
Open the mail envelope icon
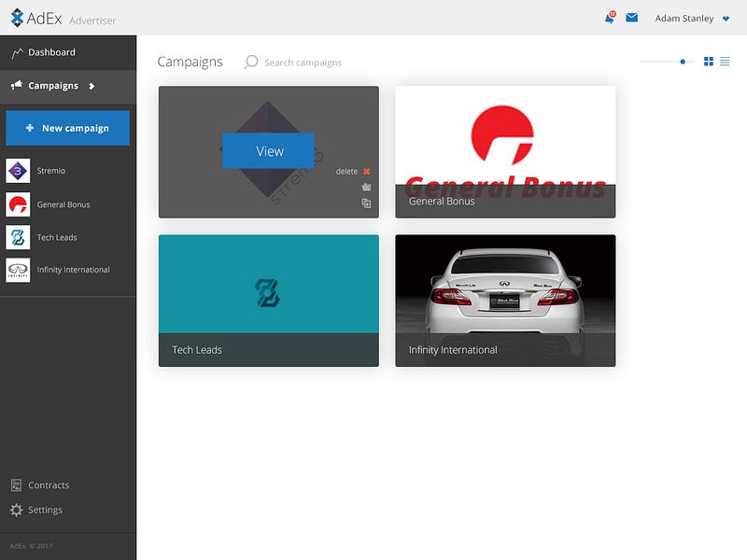point(632,18)
